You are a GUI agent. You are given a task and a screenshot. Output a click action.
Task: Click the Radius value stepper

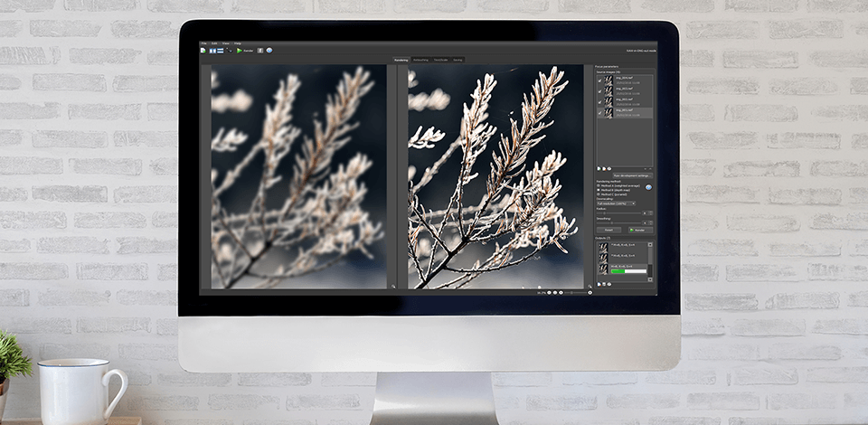[x=650, y=213]
